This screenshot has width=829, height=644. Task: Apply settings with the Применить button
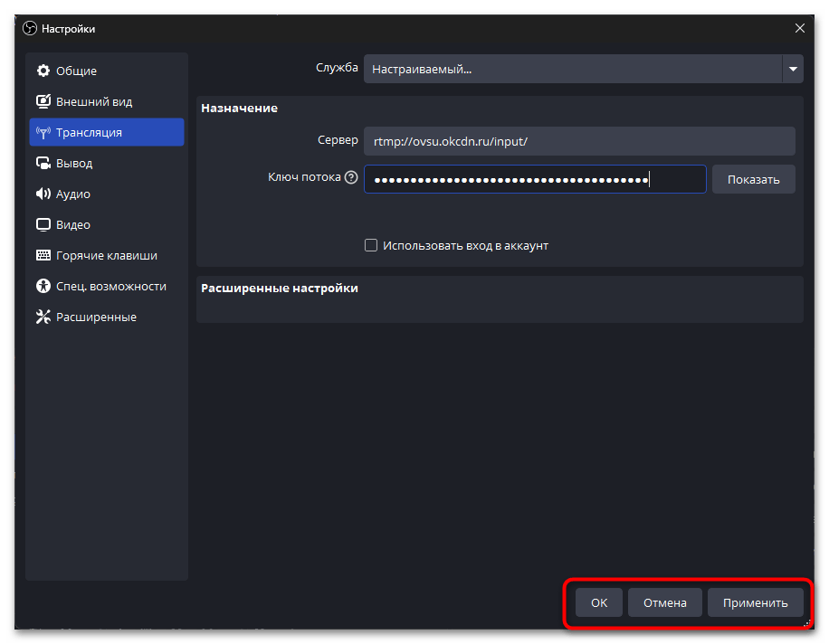point(755,603)
